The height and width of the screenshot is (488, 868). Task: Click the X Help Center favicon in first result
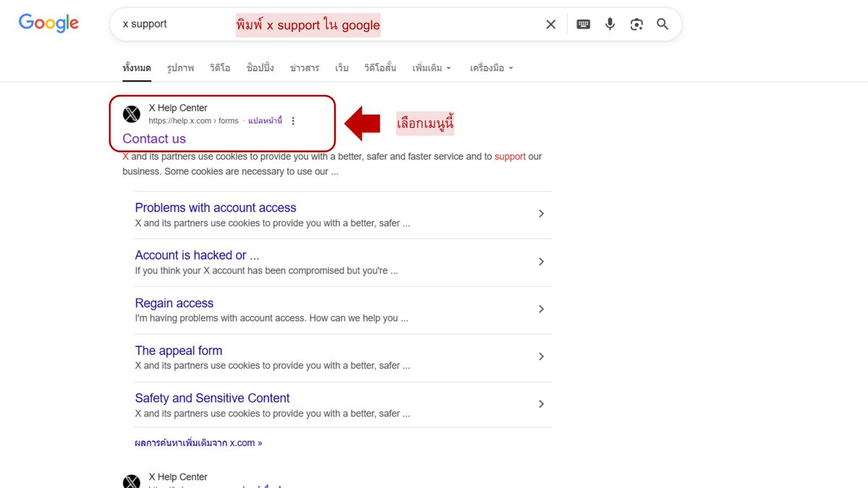pyautogui.click(x=132, y=114)
